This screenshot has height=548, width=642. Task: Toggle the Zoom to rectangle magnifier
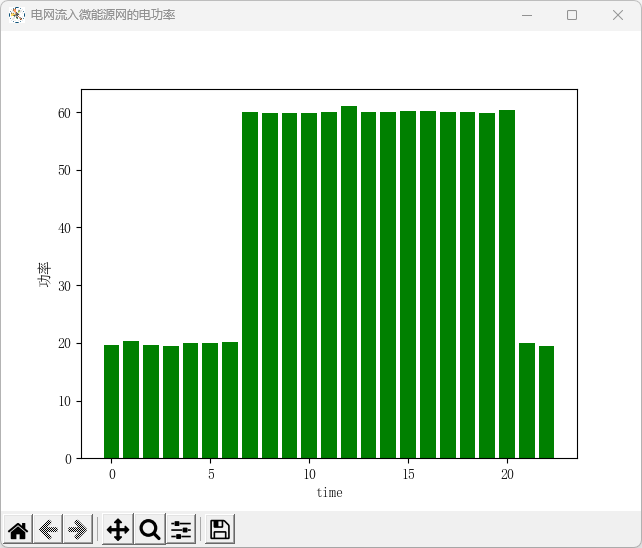(150, 530)
